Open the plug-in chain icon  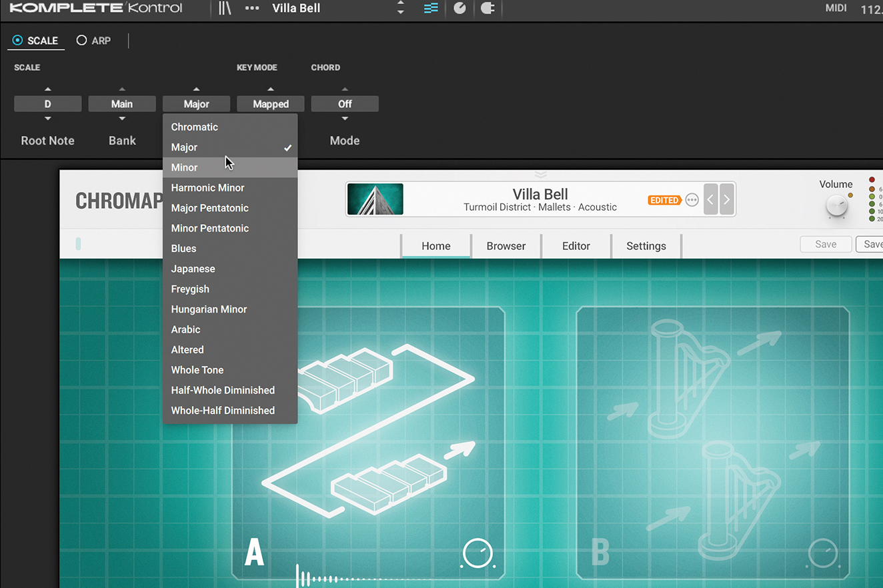[488, 8]
